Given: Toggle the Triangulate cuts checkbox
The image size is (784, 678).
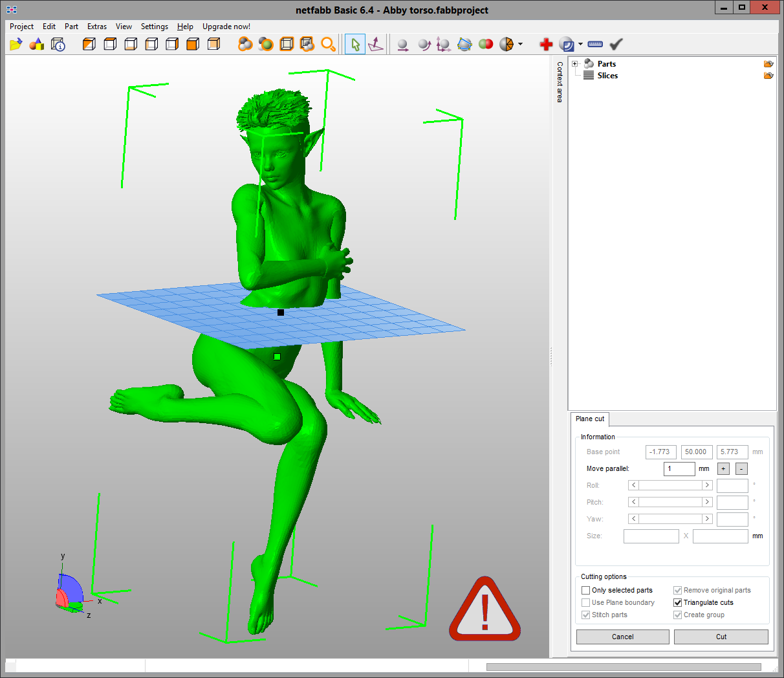Looking at the screenshot, I should 678,602.
